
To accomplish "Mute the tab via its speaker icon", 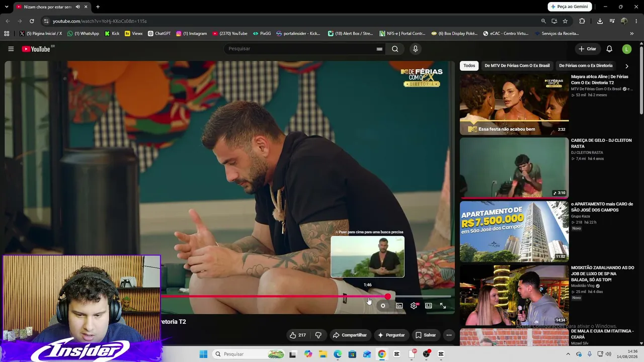I will click(x=77, y=7).
